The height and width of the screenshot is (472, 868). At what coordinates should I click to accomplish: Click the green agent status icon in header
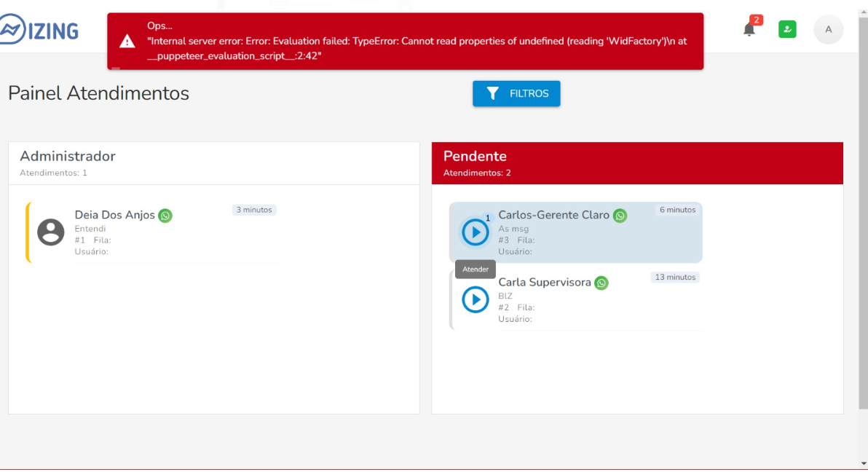click(787, 29)
